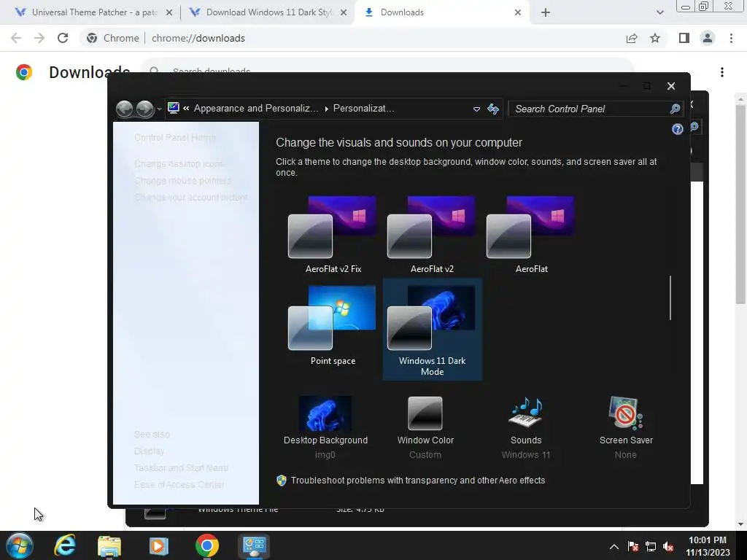The width and height of the screenshot is (747, 560).
Task: Go back in Chrome
Action: pyautogui.click(x=16, y=38)
